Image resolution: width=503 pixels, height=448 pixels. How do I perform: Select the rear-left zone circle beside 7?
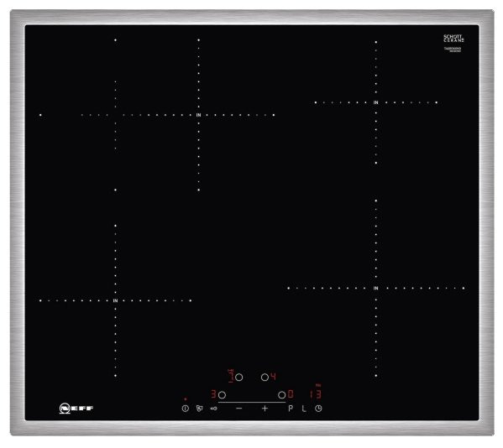point(238,378)
